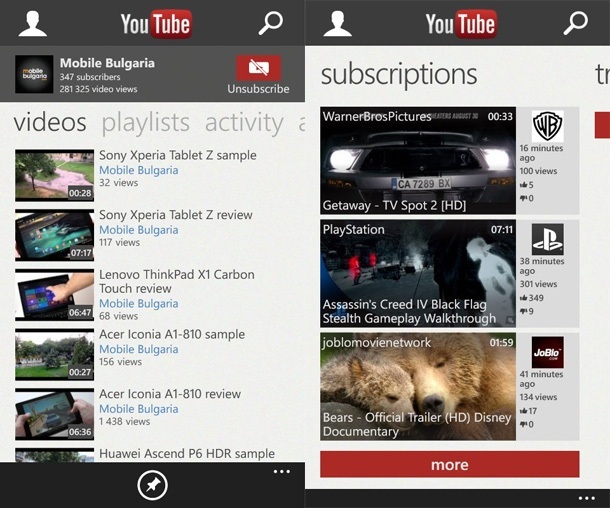610x508 pixels.
Task: Open JoBlo channel logo
Action: pos(547,352)
